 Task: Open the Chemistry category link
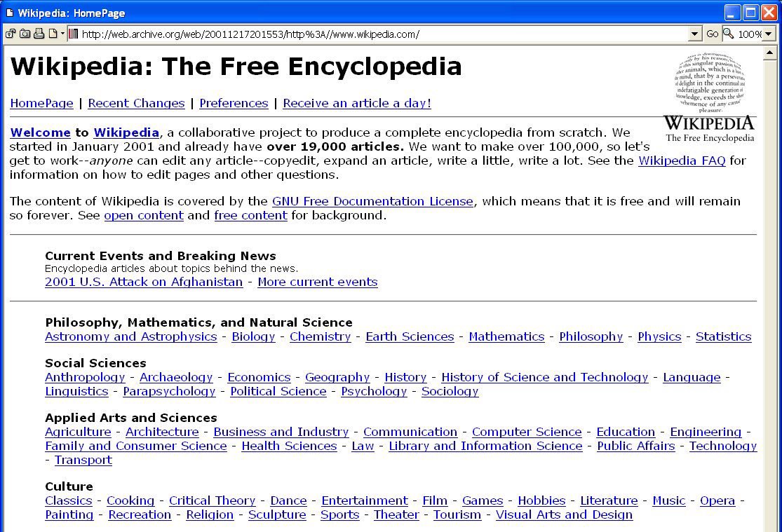(x=321, y=336)
